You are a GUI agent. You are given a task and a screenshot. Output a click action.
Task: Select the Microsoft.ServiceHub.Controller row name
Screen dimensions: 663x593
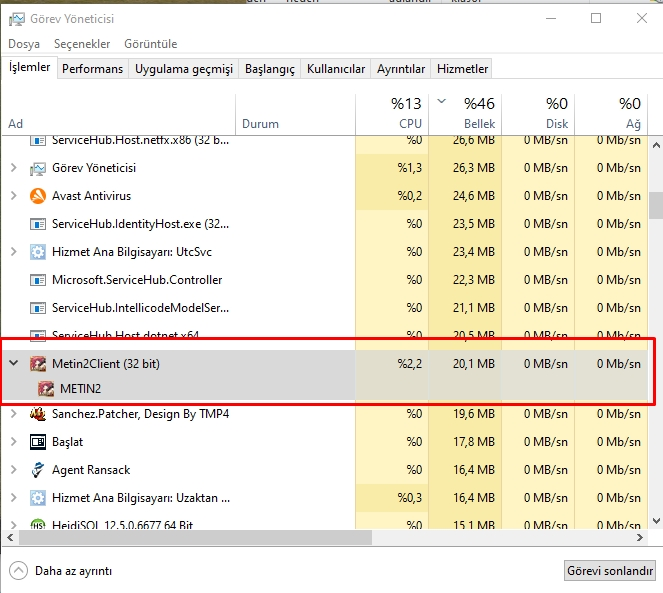pyautogui.click(x=137, y=280)
